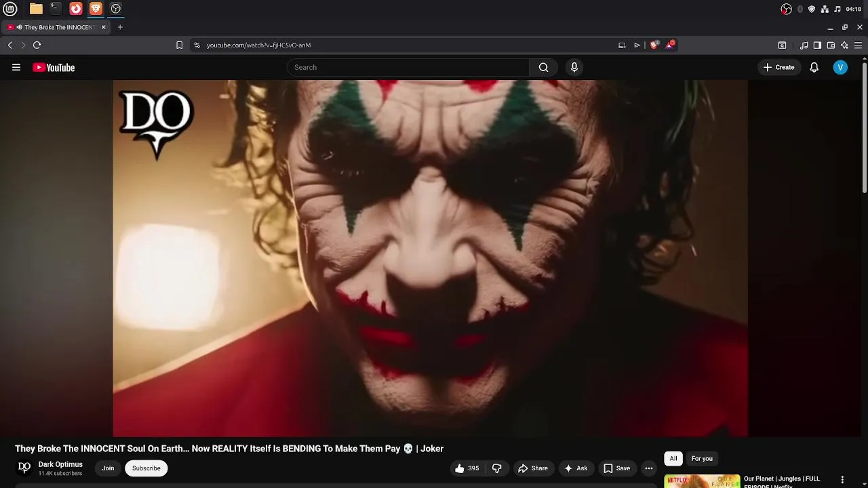The height and width of the screenshot is (488, 868).
Task: Focus the YouTube search field
Action: (x=408, y=67)
